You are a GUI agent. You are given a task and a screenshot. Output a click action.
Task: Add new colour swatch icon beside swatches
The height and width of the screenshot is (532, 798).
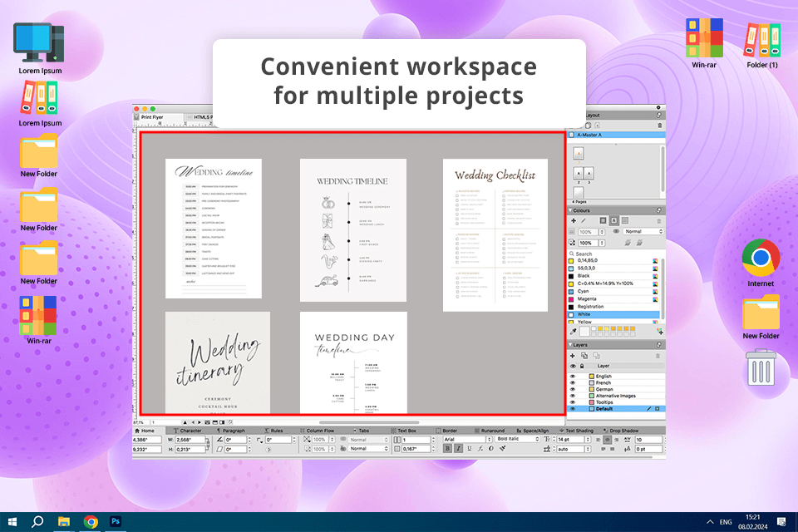coord(659,332)
